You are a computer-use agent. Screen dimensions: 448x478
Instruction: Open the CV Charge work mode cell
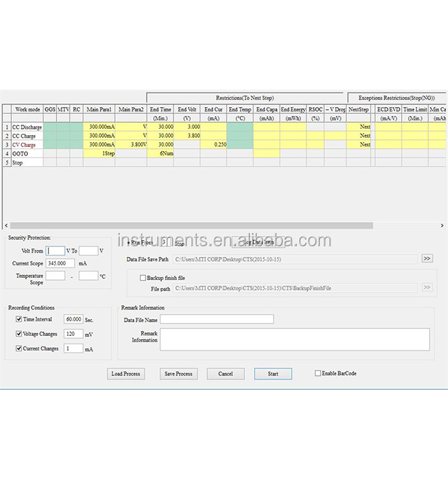pos(27,144)
